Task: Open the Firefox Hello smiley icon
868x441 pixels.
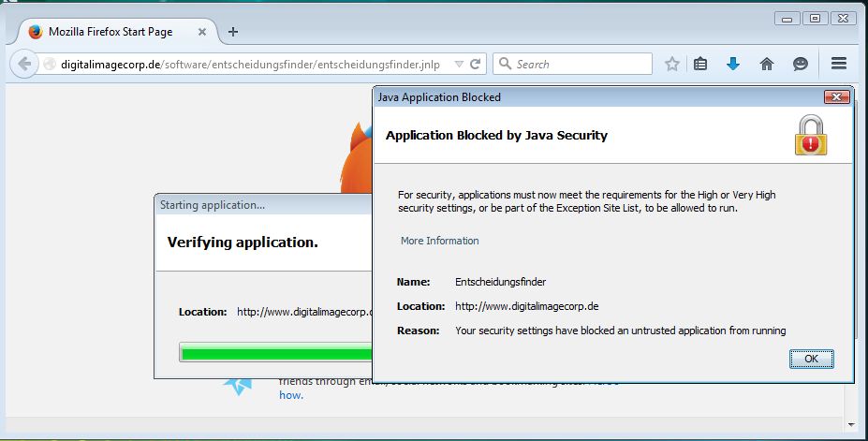Action: click(801, 65)
